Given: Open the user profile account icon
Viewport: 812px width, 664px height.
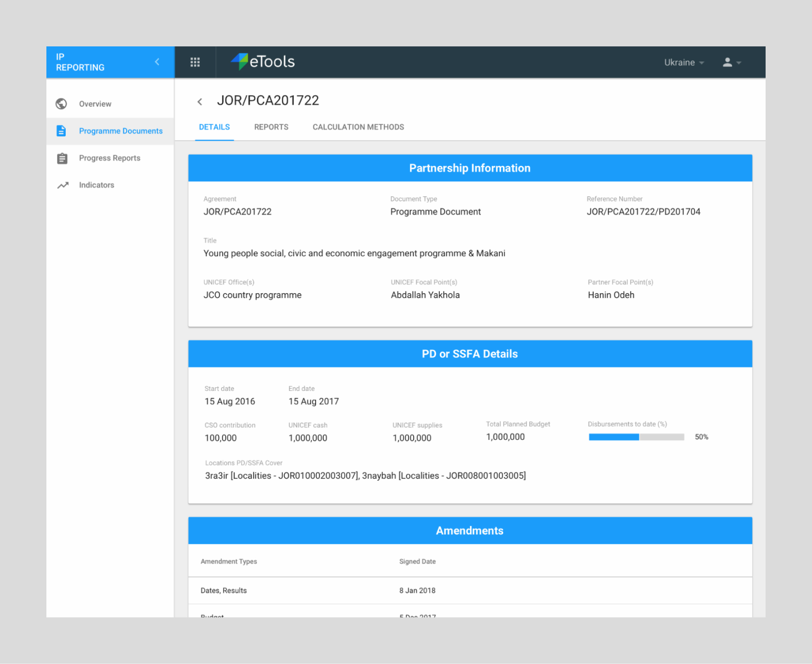Looking at the screenshot, I should [727, 62].
